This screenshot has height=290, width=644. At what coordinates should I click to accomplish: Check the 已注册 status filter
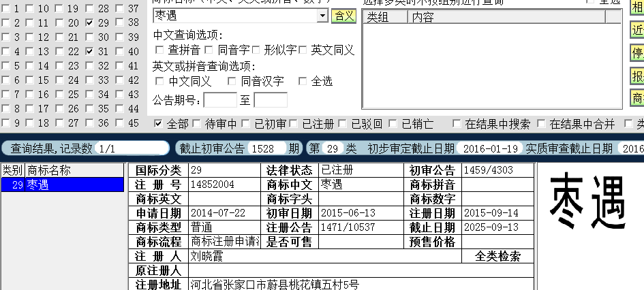point(294,124)
